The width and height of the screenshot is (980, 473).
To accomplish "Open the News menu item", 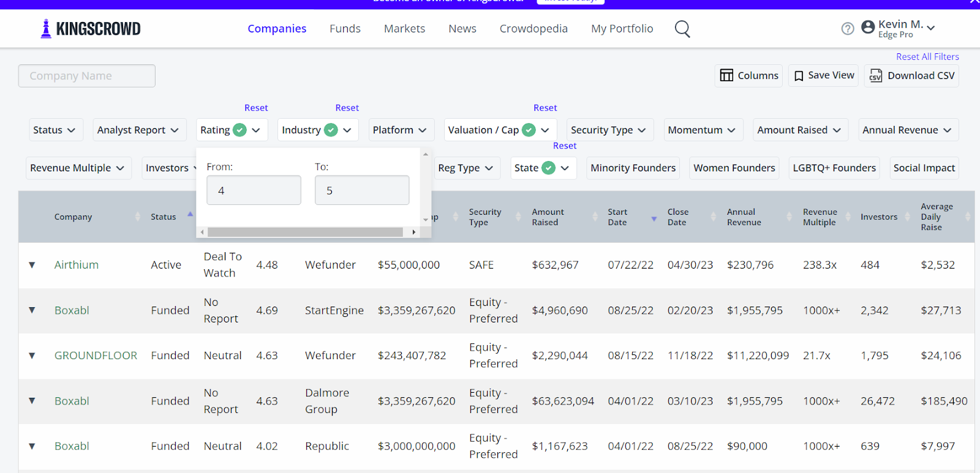I will click(x=462, y=29).
